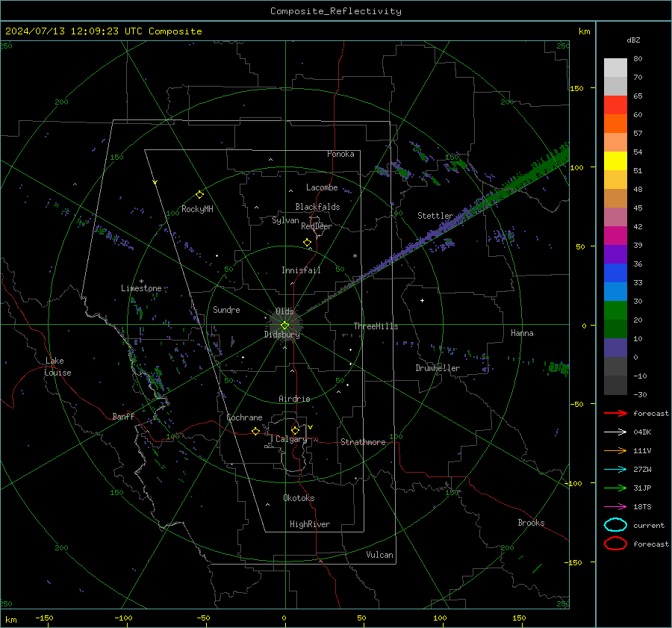Click the cyan 27ZW arrow legend icon
This screenshot has width=672, height=628.
pyautogui.click(x=615, y=470)
